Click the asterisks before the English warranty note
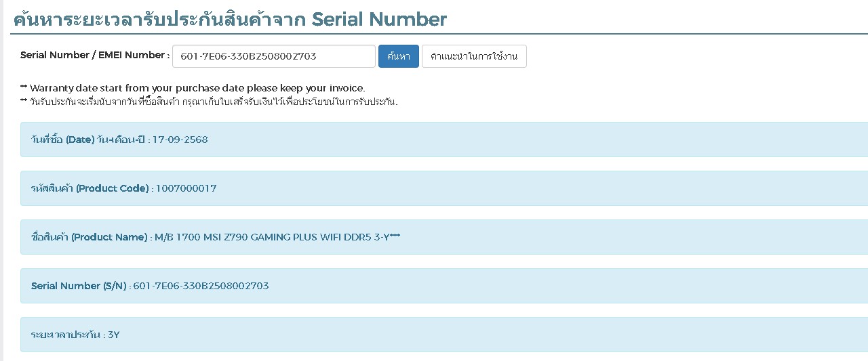Image resolution: width=868 pixels, height=361 pixels. click(x=24, y=87)
